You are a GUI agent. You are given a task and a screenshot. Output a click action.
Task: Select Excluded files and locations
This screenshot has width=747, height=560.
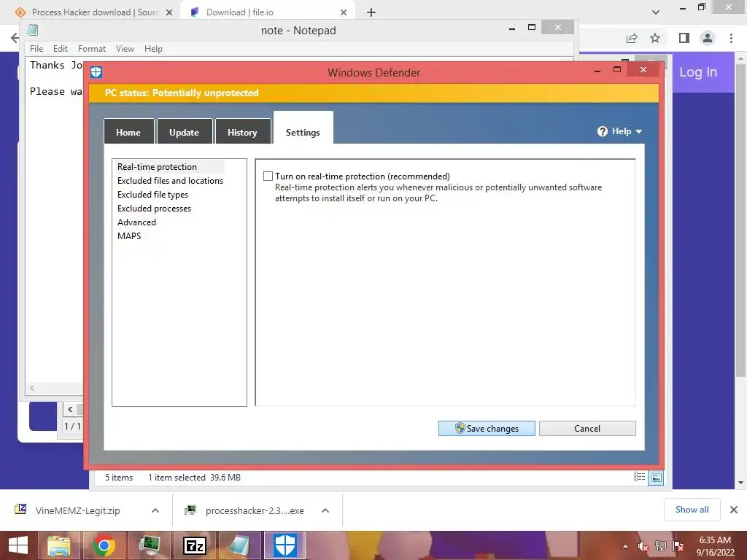(170, 181)
